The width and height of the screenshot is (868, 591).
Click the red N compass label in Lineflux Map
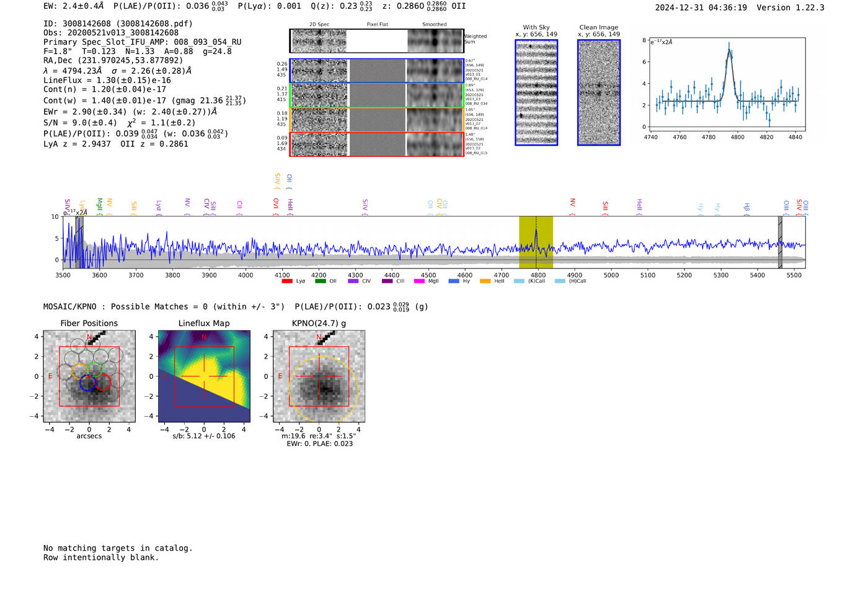[204, 337]
